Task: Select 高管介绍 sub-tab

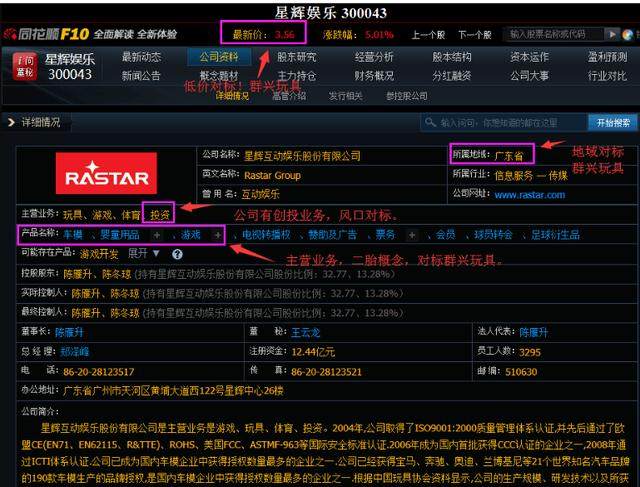Action: [x=289, y=96]
